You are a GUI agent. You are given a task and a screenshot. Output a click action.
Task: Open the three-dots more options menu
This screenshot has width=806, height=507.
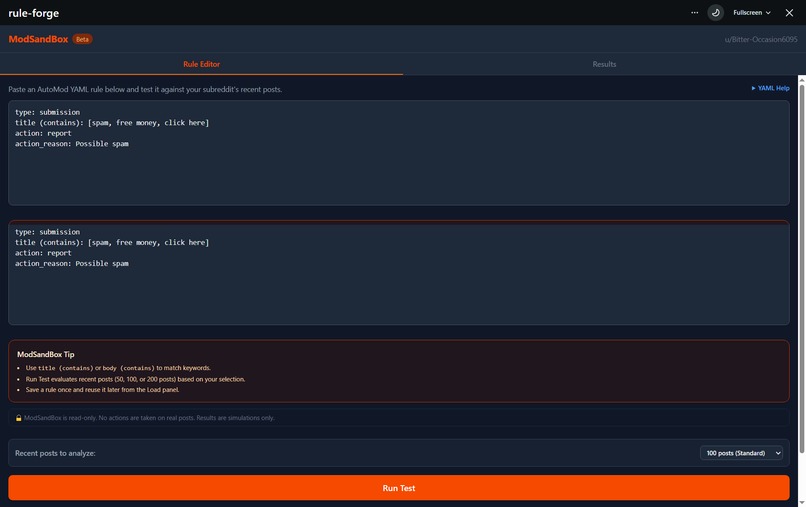tap(694, 12)
